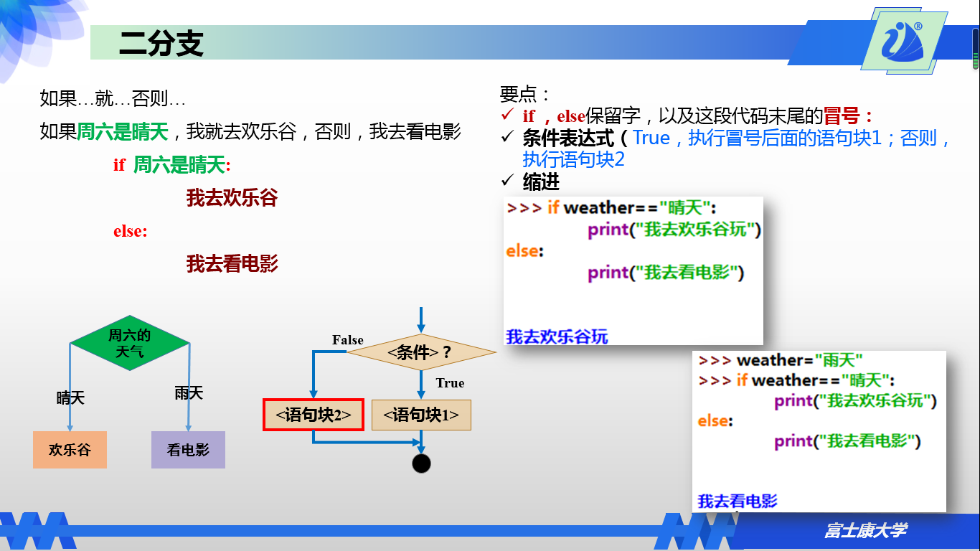
Task: Click the footer text 富士康大学
Action: (x=865, y=531)
